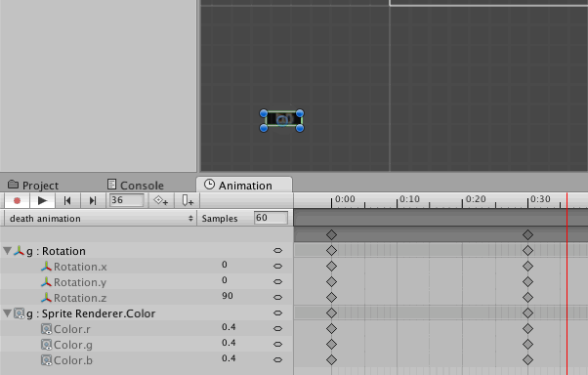Image resolution: width=588 pixels, height=375 pixels.
Task: Click the frame number field showing 36
Action: tap(126, 200)
